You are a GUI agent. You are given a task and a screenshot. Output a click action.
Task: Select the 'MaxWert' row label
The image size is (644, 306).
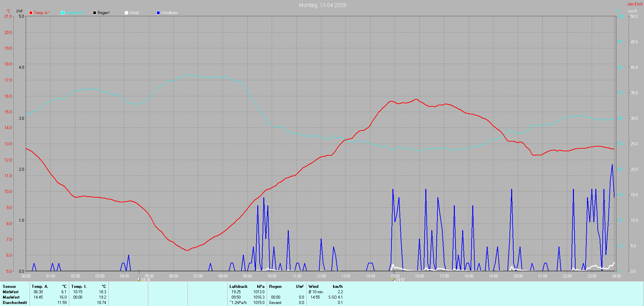(x=11, y=297)
